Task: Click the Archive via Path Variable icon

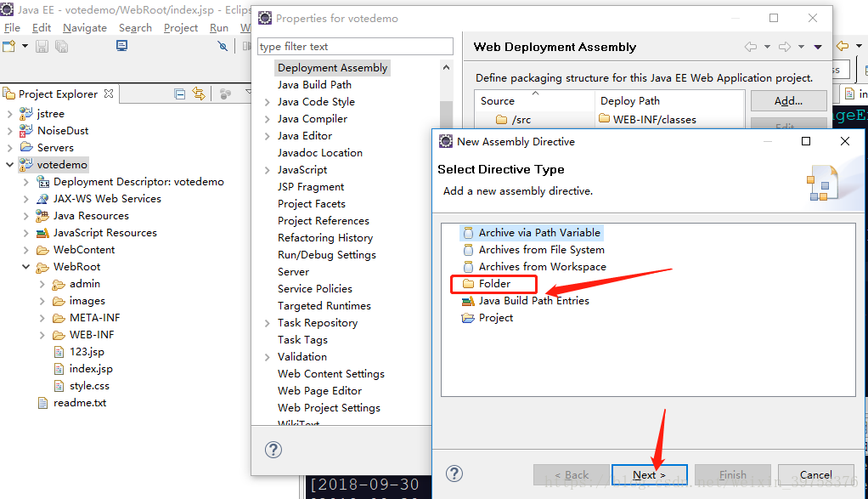Action: click(468, 233)
